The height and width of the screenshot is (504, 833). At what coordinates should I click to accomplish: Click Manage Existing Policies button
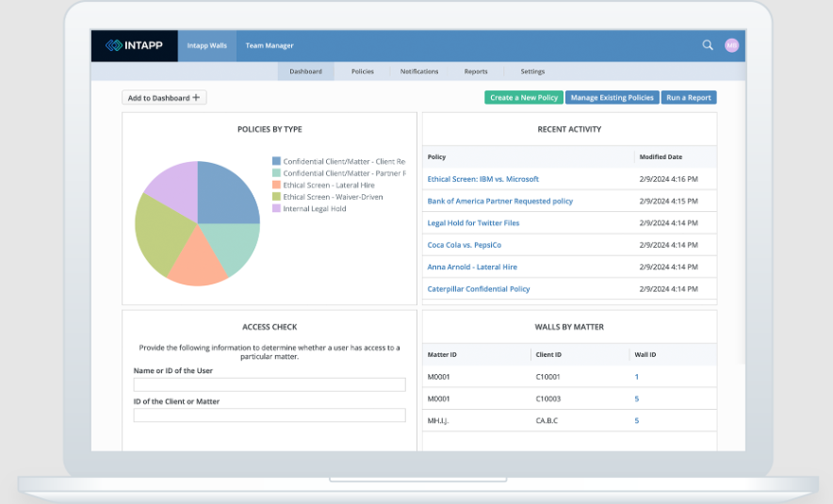[612, 98]
